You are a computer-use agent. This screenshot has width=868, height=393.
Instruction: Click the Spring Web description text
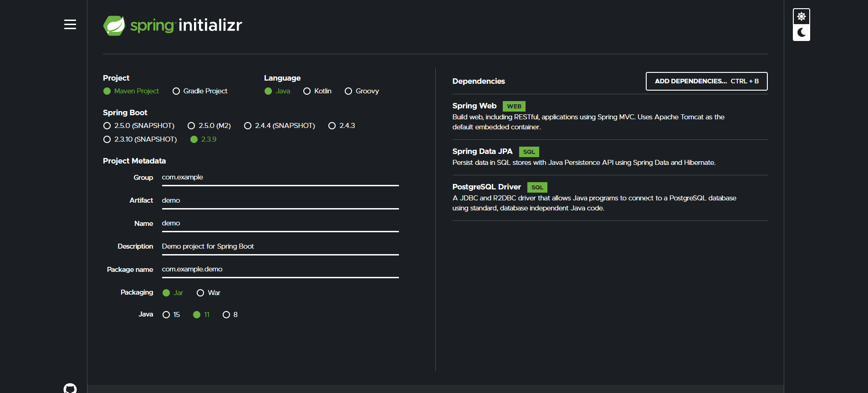[x=588, y=122]
